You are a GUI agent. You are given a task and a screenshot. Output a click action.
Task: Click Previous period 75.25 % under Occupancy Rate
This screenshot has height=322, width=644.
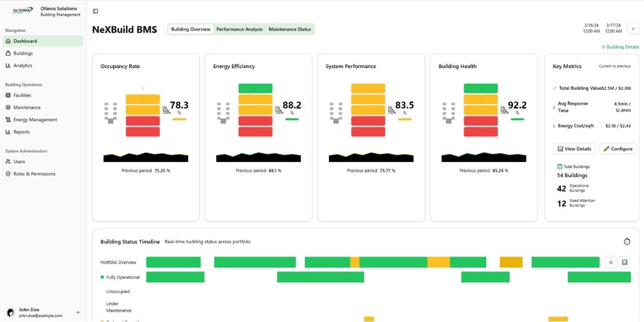[146, 171]
